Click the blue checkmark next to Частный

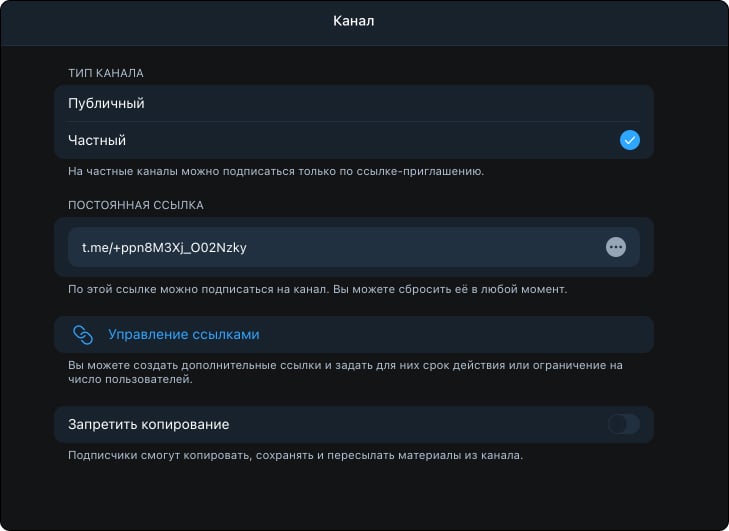pos(630,140)
